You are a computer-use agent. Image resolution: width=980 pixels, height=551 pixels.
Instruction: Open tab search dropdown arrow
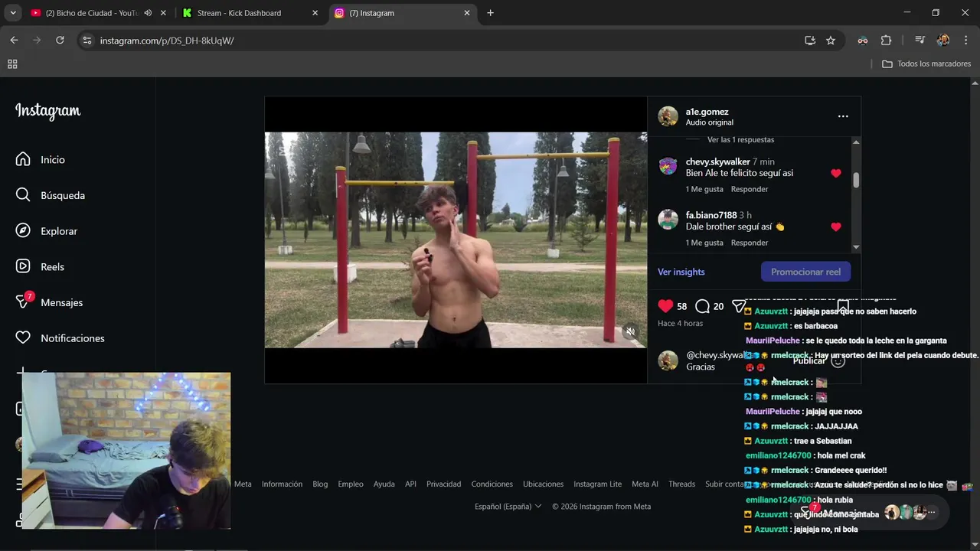click(12, 13)
